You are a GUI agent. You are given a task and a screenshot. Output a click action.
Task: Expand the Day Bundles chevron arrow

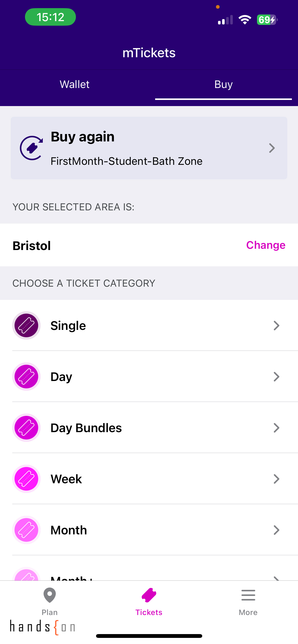[x=276, y=428]
